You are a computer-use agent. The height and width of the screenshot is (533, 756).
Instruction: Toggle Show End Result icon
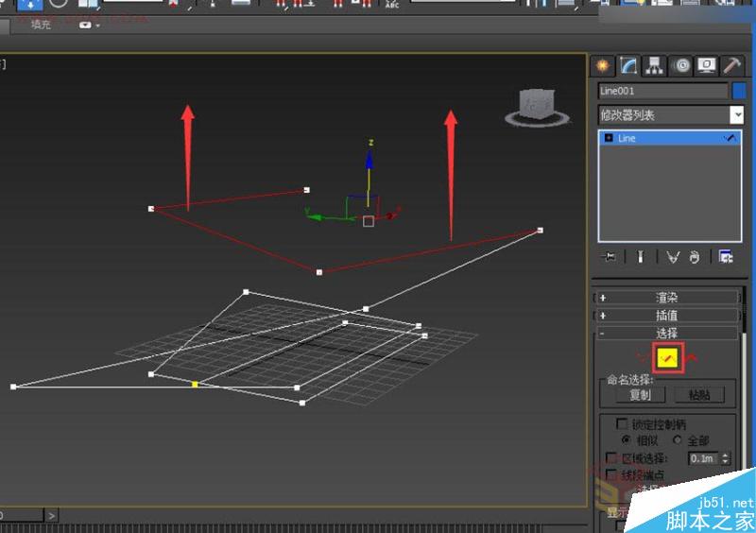640,256
